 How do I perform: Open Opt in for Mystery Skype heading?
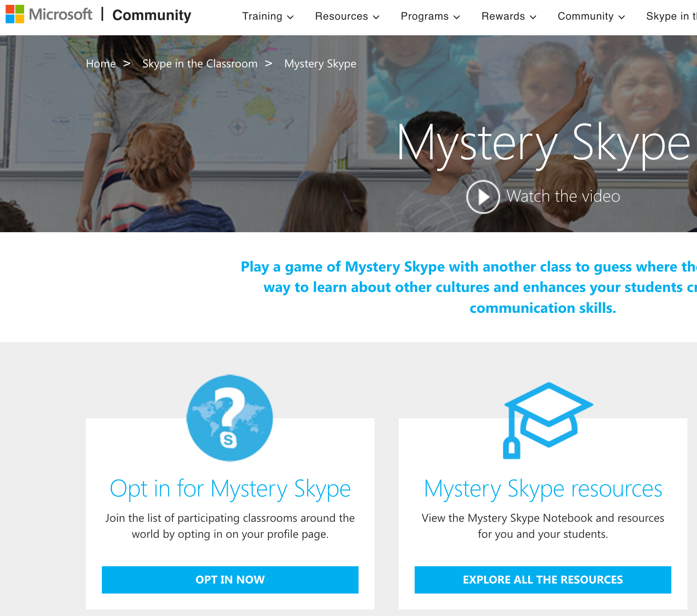tap(230, 489)
